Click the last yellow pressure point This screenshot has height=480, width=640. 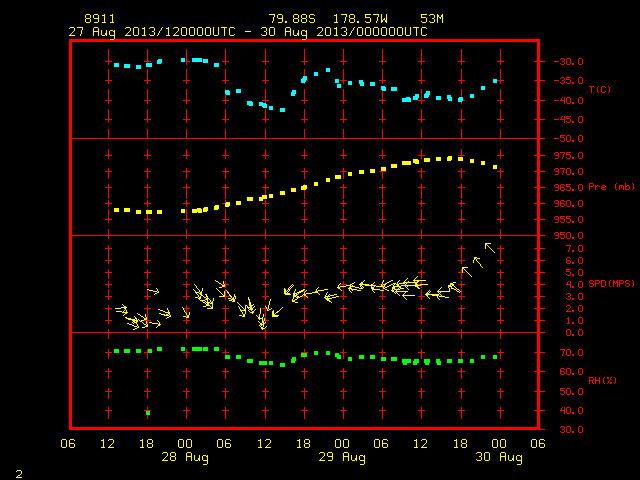tap(495, 167)
